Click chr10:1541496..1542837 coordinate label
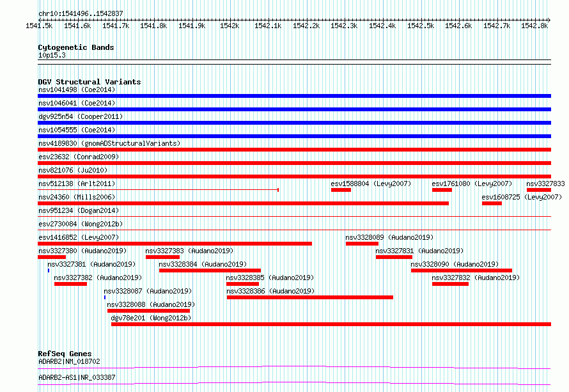Image resolution: width=569 pixels, height=392 pixels. click(x=81, y=13)
